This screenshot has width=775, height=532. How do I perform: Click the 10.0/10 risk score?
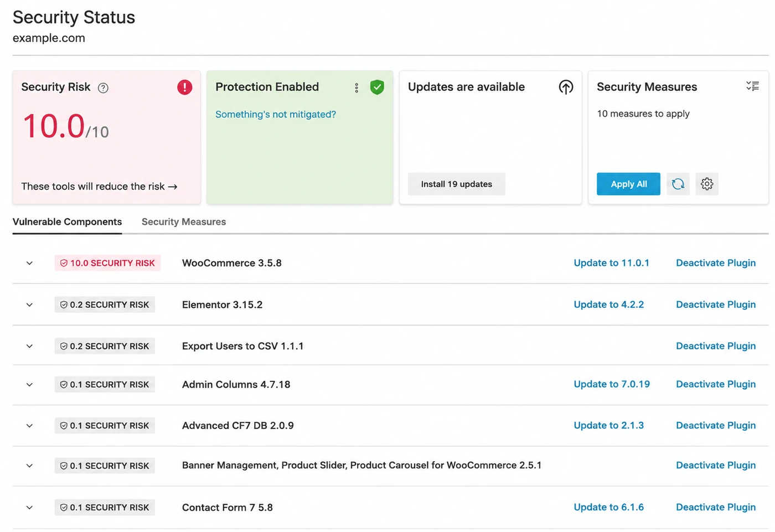pos(66,127)
